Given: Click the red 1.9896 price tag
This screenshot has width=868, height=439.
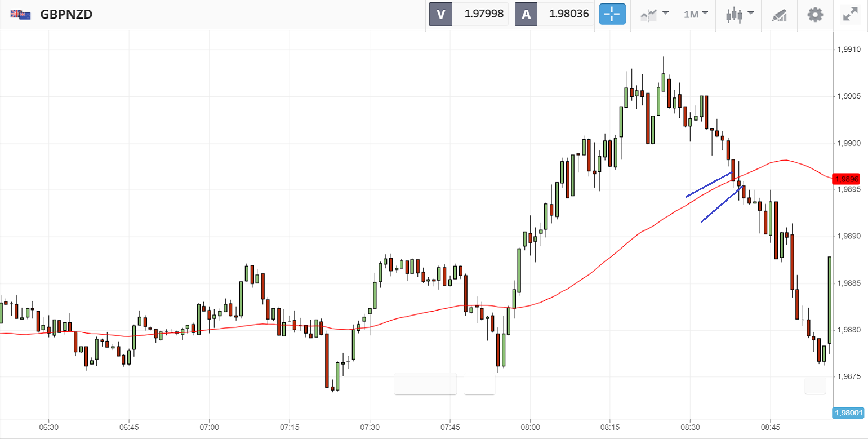Looking at the screenshot, I should point(847,179).
